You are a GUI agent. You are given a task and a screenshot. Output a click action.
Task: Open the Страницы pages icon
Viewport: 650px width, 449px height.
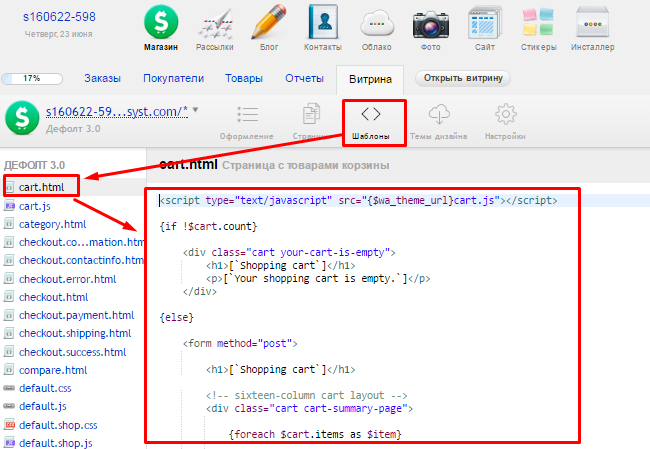(x=311, y=114)
